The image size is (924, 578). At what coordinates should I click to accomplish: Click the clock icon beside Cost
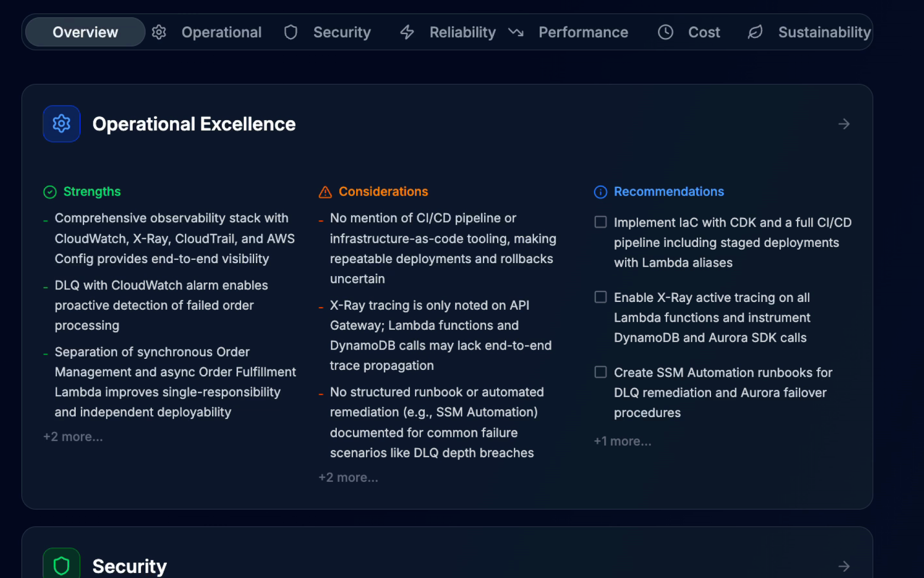click(x=665, y=32)
